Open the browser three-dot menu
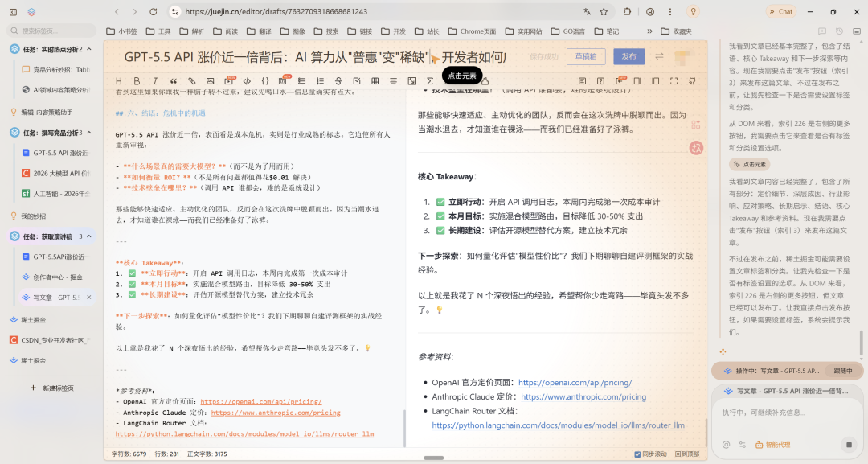 (x=671, y=13)
